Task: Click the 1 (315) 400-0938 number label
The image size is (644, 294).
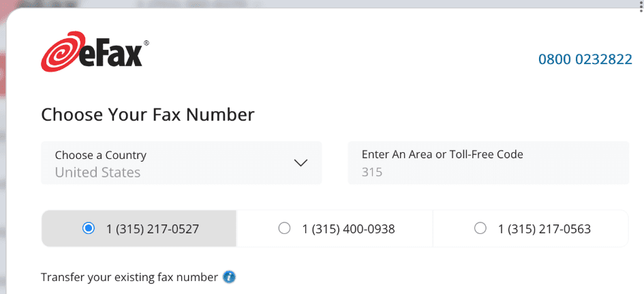Action: pyautogui.click(x=349, y=229)
